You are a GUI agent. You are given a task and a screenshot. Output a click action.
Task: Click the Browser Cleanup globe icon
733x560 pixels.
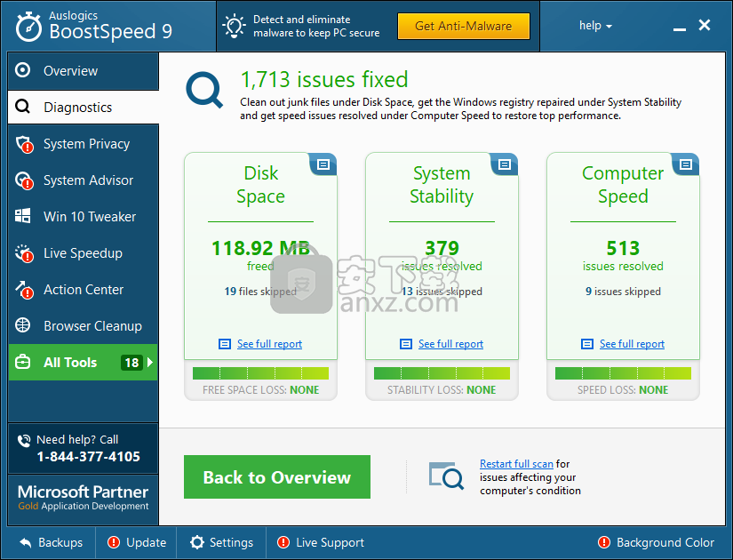point(22,325)
